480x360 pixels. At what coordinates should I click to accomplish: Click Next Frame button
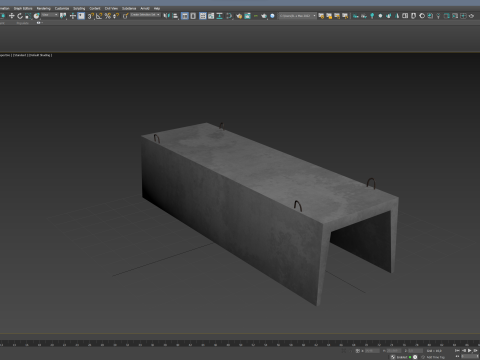point(476,351)
